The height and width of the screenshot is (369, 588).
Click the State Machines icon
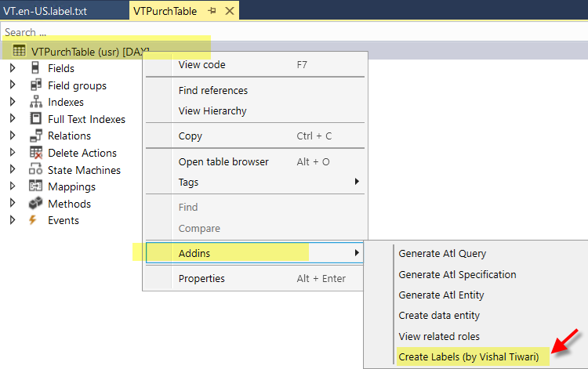35,169
